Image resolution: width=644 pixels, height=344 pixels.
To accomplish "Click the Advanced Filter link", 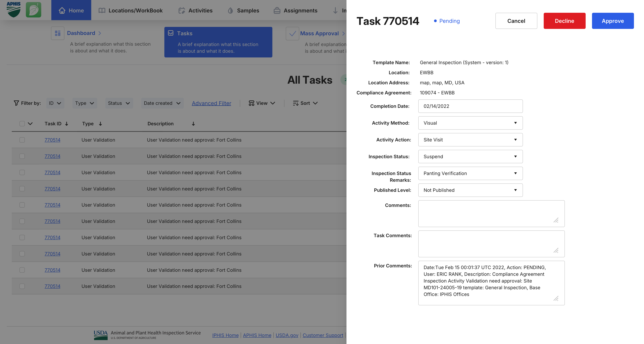I will (x=211, y=103).
